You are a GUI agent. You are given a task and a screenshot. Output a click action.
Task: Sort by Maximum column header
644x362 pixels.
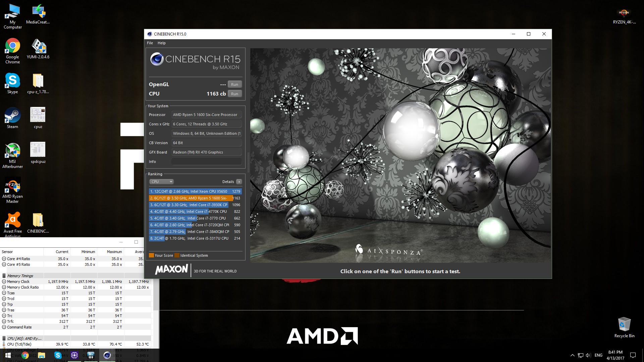114,252
